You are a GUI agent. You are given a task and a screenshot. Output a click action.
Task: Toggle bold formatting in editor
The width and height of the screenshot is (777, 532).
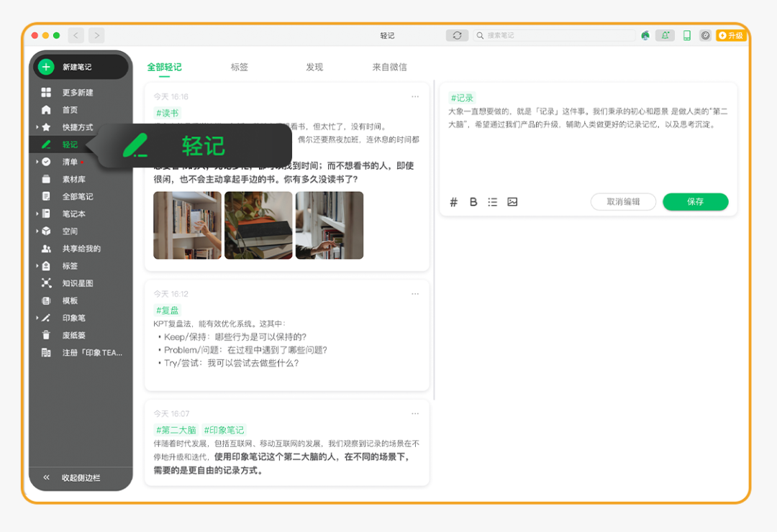coord(473,201)
